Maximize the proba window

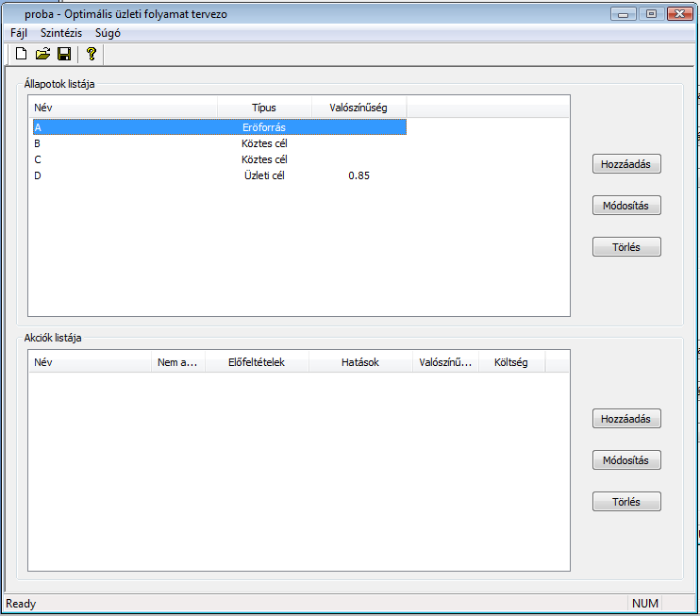651,14
